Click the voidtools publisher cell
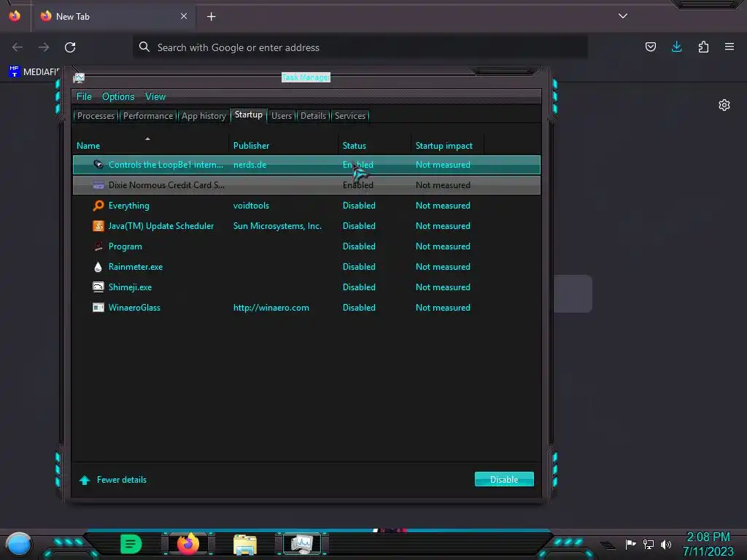Viewport: 747px width, 560px height. point(251,205)
